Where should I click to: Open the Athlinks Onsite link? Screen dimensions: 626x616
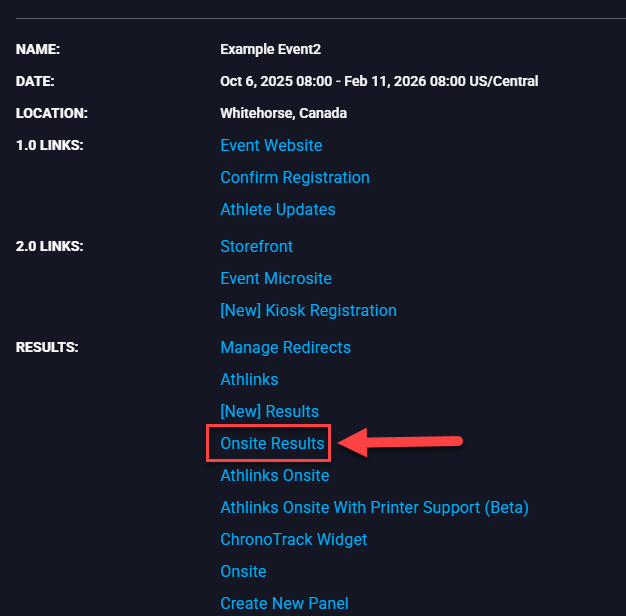(274, 476)
